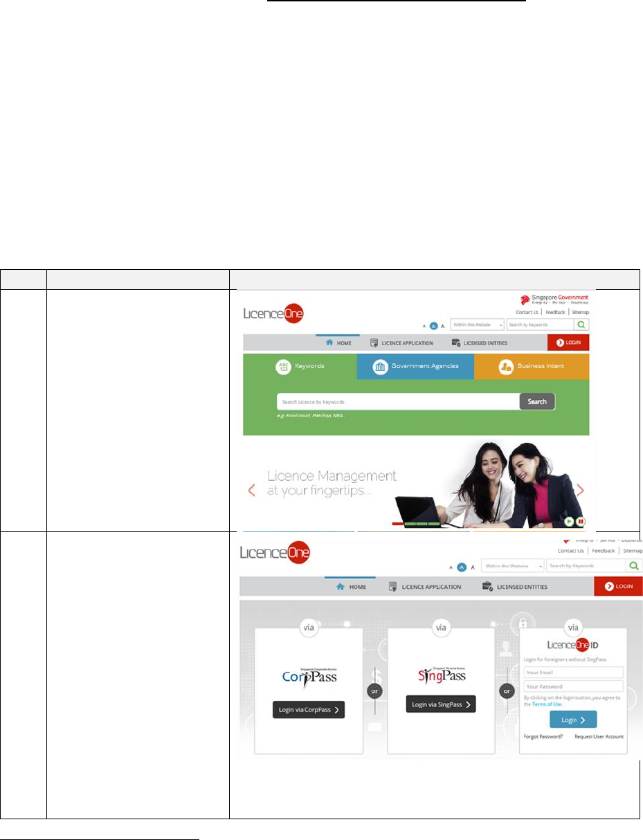Screen dimensions: 643x840
Task: Click Request User Account link
Action: click(x=599, y=737)
